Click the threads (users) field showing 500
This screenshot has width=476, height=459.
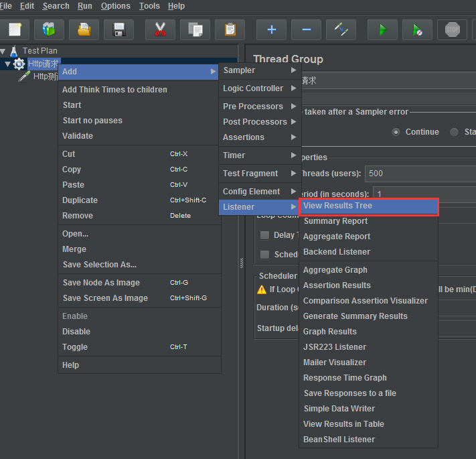tap(420, 174)
